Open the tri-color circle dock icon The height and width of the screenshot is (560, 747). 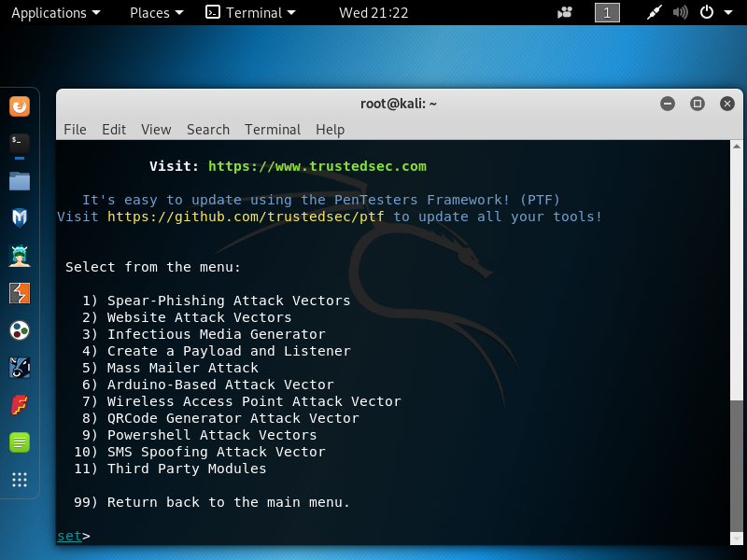20,330
